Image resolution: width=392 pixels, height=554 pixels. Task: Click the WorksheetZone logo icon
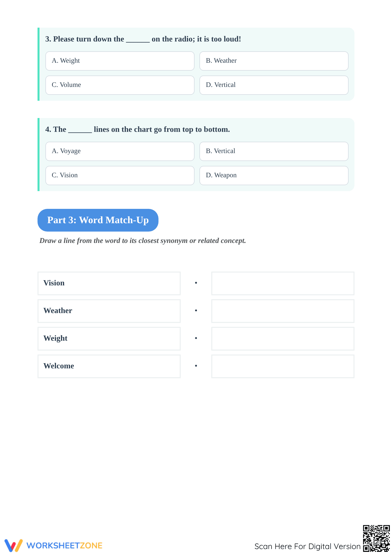point(14,545)
